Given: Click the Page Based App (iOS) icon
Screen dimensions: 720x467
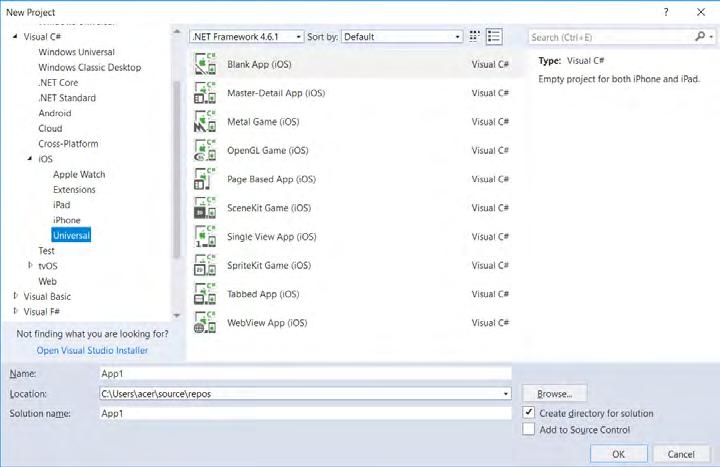Looking at the screenshot, I should (205, 179).
